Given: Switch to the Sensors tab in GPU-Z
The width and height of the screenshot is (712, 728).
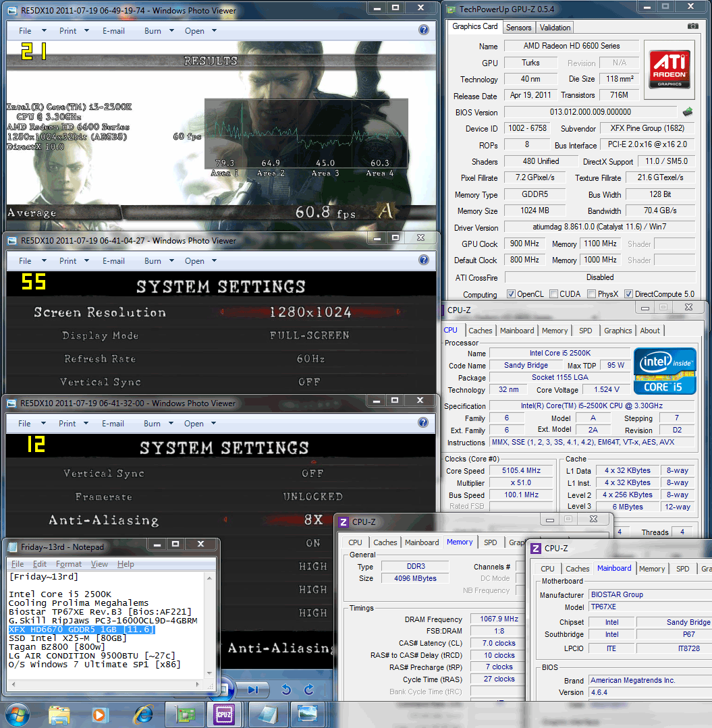Looking at the screenshot, I should pyautogui.click(x=518, y=28).
